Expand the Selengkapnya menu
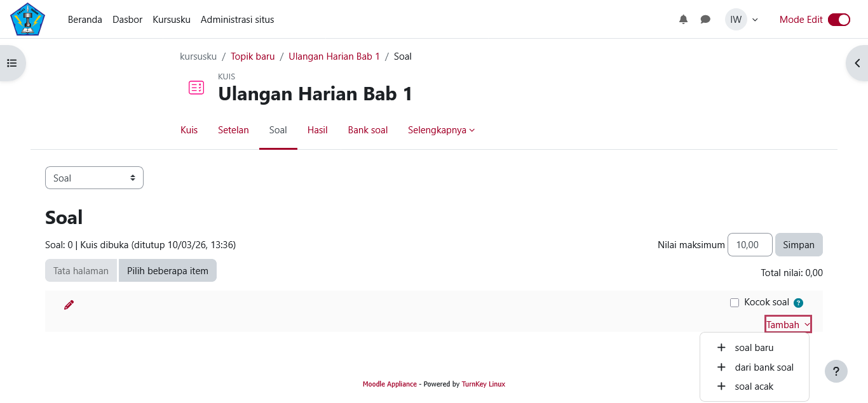The image size is (868, 403). coord(441,130)
